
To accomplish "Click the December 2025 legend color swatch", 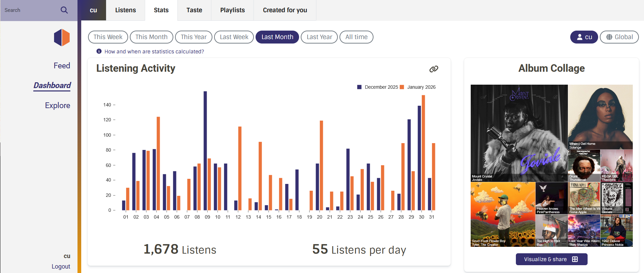I will (x=359, y=87).
